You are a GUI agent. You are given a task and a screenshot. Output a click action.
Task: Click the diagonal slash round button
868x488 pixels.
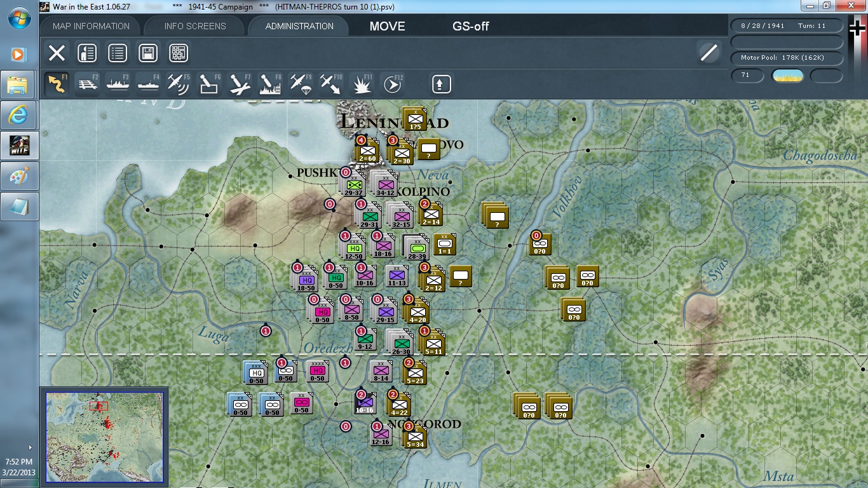pyautogui.click(x=709, y=53)
